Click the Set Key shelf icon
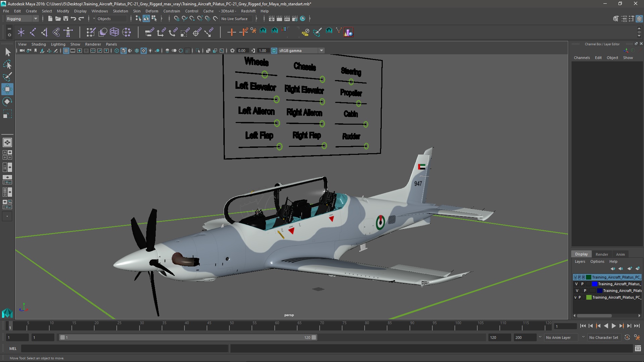 click(231, 32)
